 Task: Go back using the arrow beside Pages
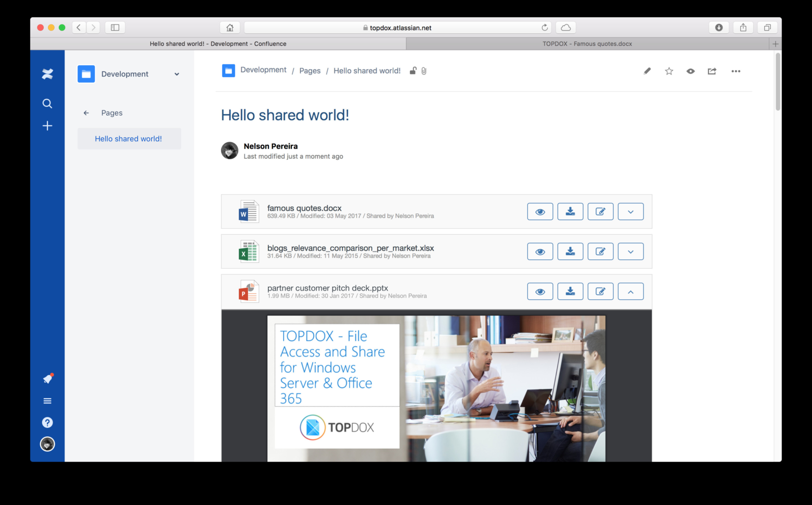[x=86, y=113]
